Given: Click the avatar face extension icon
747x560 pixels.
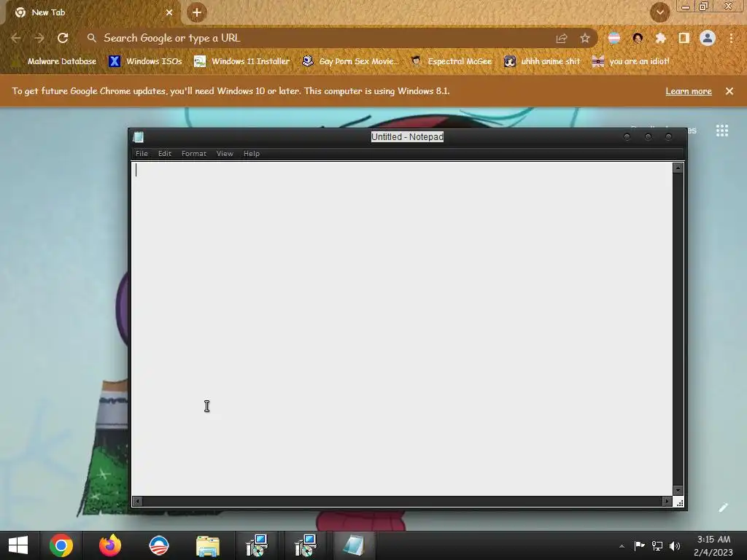Looking at the screenshot, I should tap(638, 39).
